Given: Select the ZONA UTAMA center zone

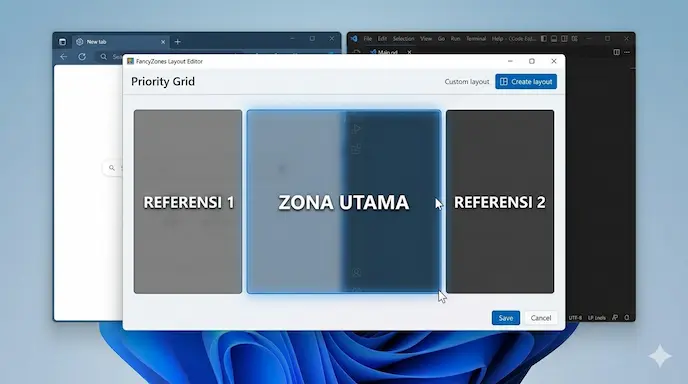Looking at the screenshot, I should (344, 201).
